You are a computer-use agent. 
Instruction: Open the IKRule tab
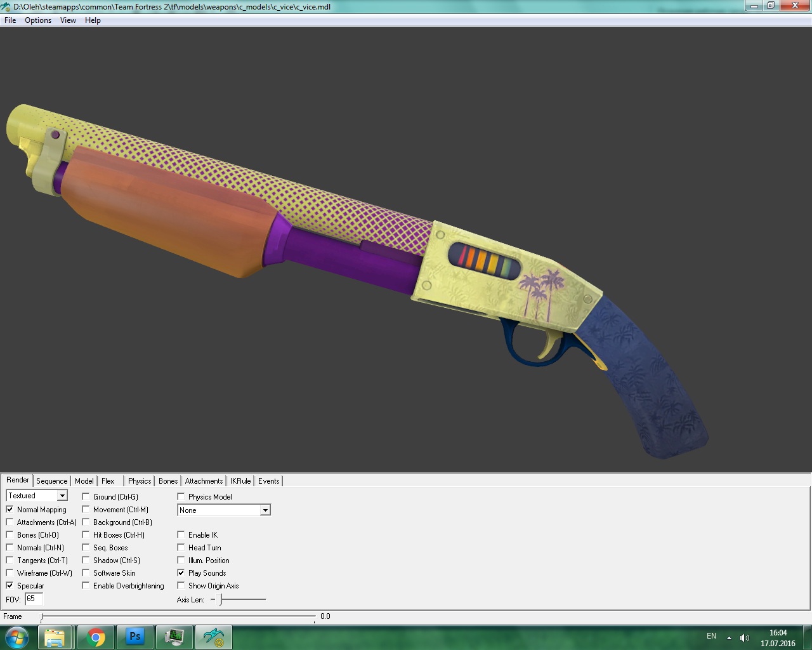240,481
